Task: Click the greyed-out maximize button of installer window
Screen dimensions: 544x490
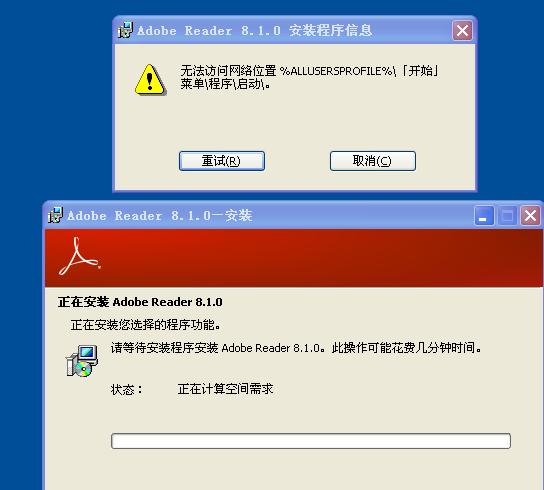Action: point(507,216)
